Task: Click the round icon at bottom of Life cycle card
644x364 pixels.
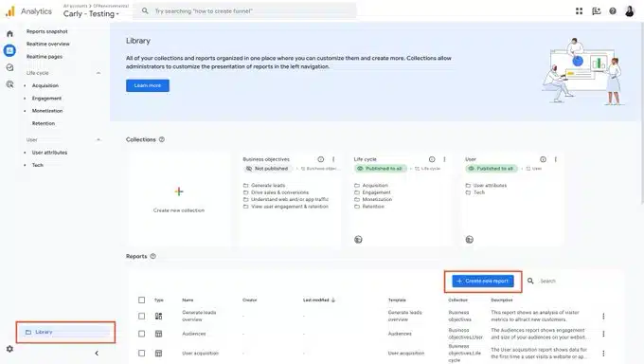Action: [358, 240]
